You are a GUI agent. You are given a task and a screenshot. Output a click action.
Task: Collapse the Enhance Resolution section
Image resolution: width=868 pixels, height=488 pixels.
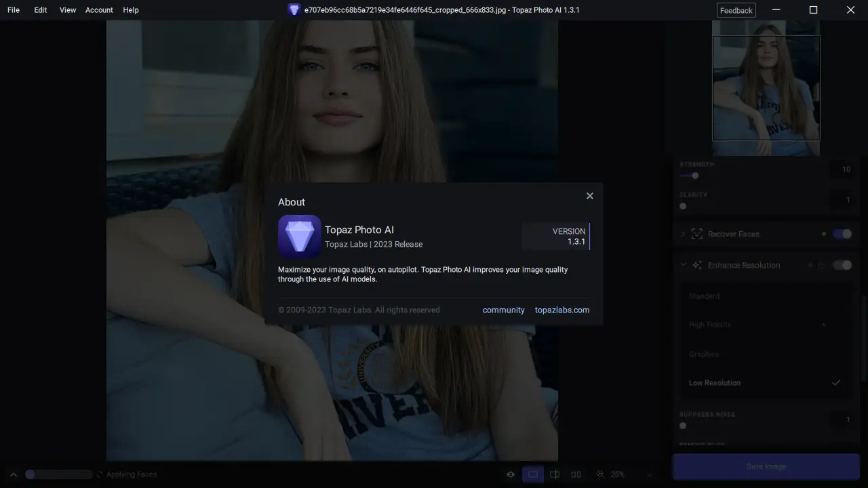coord(683,265)
